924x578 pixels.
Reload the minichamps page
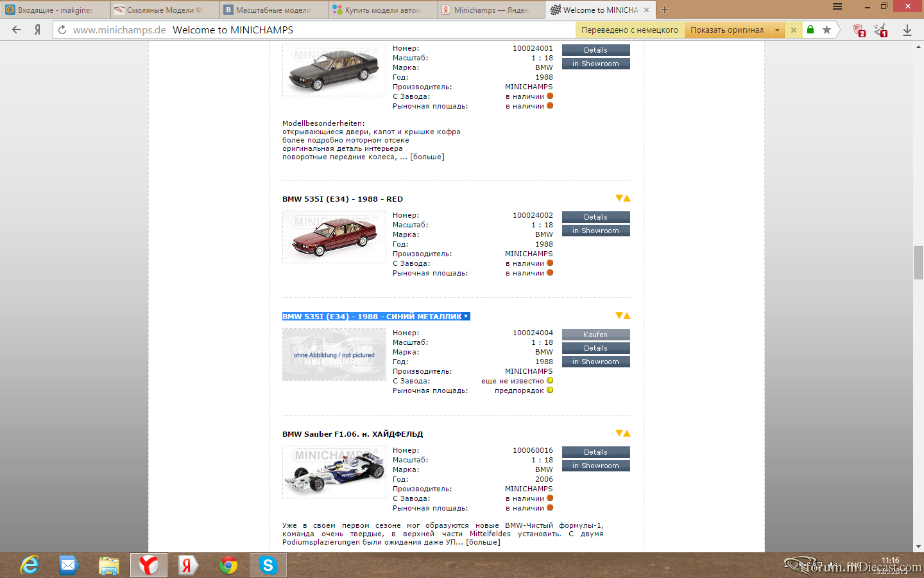[62, 30]
